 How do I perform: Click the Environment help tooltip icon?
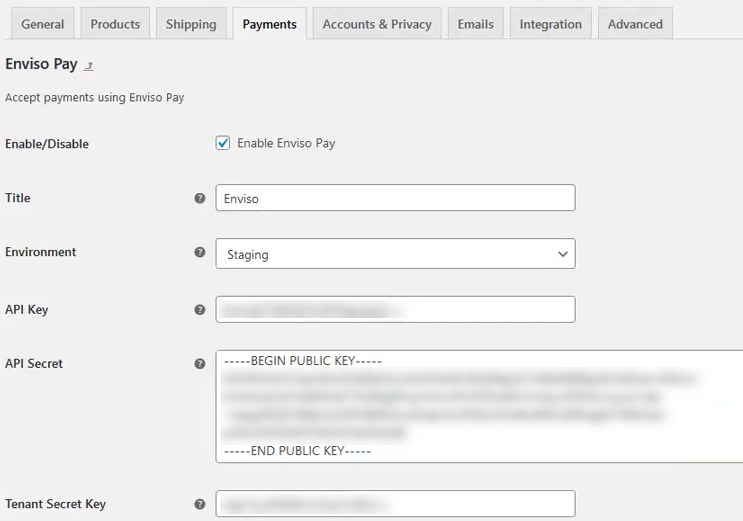[x=200, y=252]
